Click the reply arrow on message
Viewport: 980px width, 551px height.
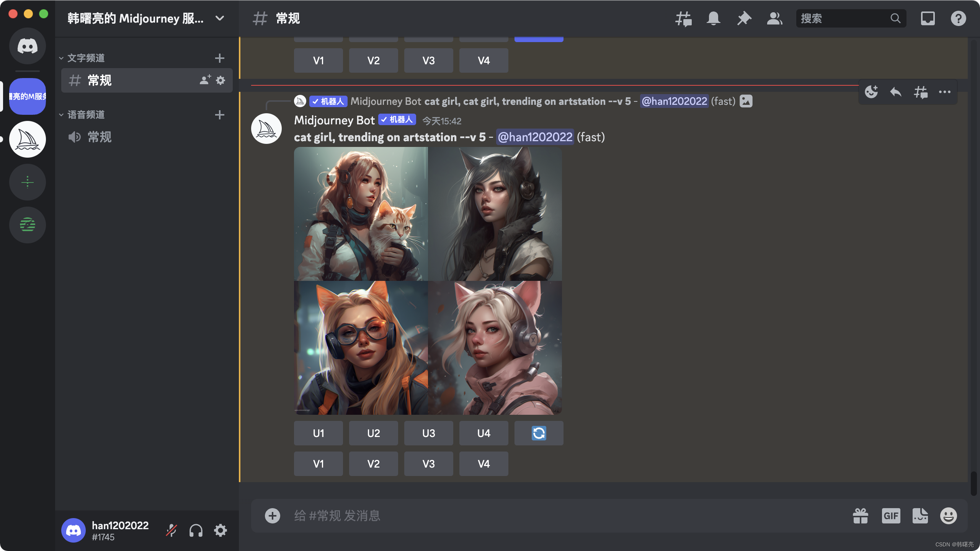pos(896,92)
